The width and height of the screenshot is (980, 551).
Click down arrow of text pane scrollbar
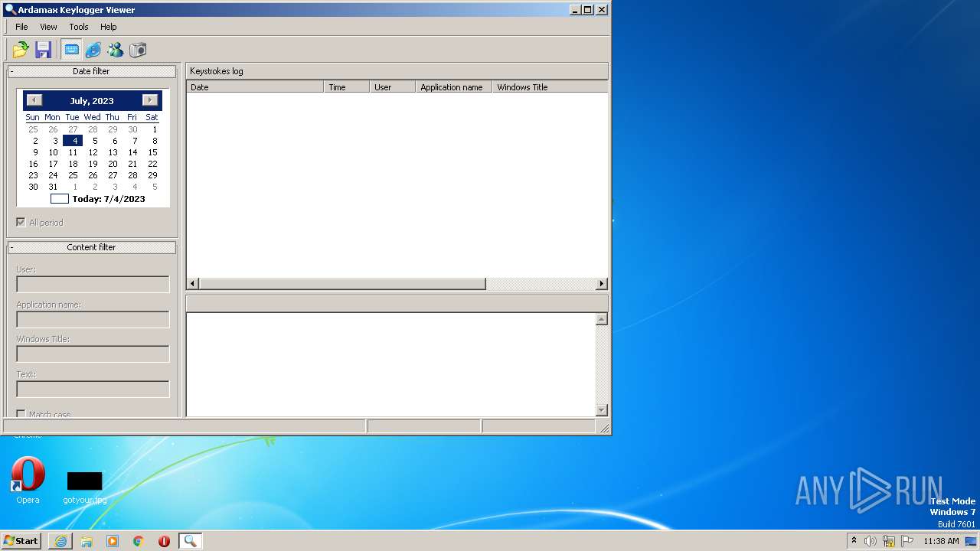(602, 410)
